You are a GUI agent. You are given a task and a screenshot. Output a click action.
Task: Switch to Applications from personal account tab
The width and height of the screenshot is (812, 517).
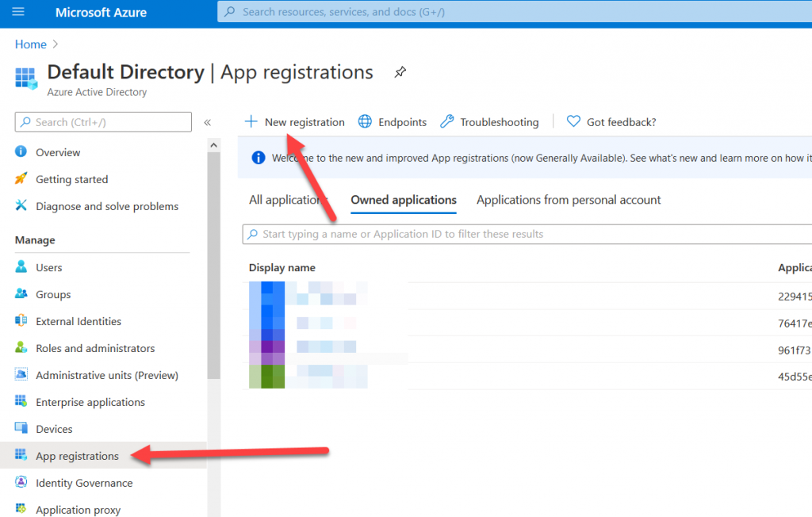(569, 200)
